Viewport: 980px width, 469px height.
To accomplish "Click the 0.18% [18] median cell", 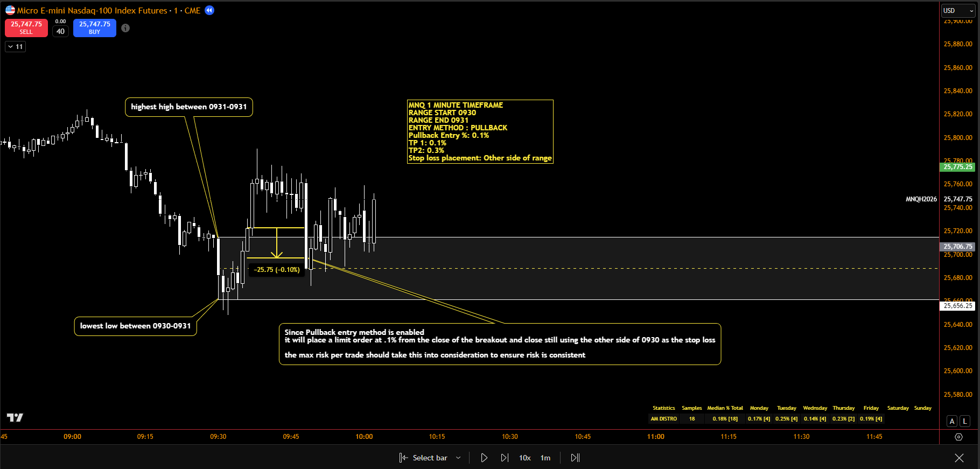I will pyautogui.click(x=725, y=419).
